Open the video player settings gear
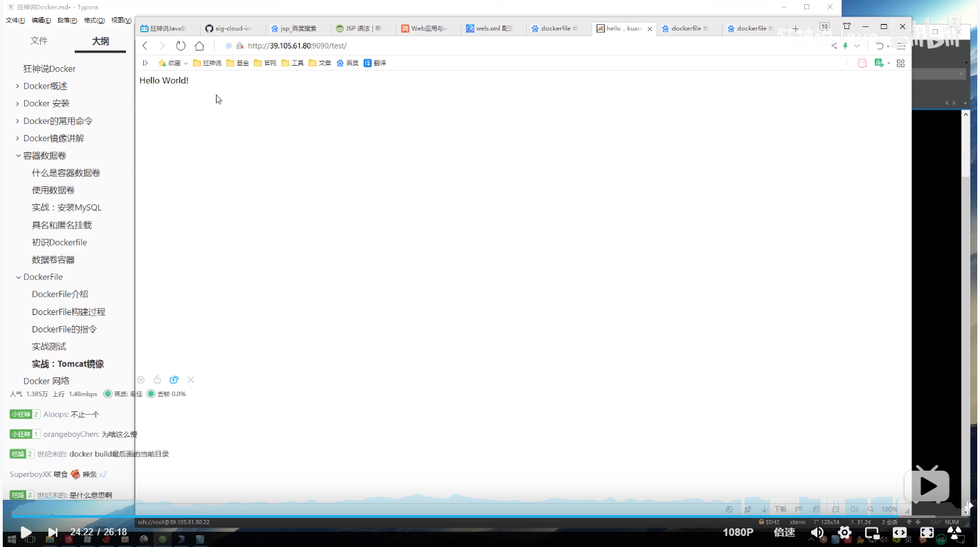The image size is (980, 547). (x=844, y=532)
